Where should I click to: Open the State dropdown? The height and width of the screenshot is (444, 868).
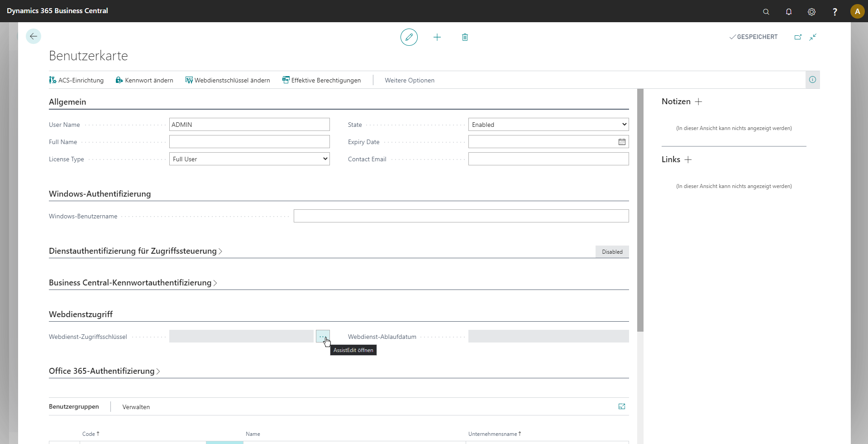tap(548, 125)
